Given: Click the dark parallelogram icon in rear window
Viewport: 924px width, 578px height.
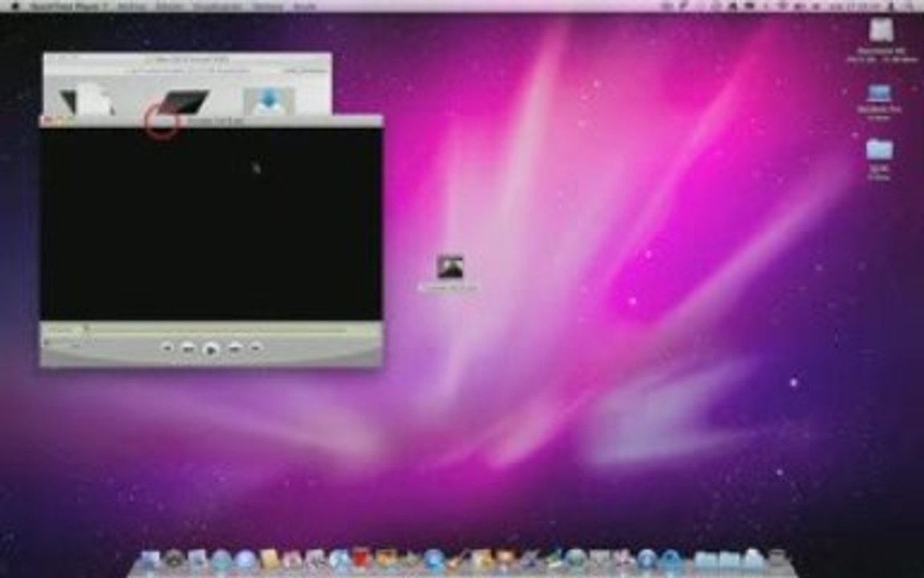Looking at the screenshot, I should (x=184, y=101).
